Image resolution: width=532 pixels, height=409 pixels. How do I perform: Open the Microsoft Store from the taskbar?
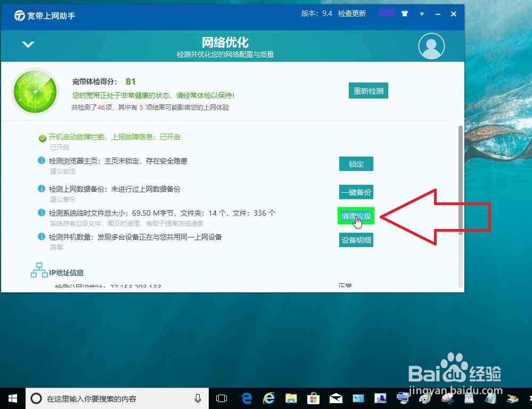(313, 398)
